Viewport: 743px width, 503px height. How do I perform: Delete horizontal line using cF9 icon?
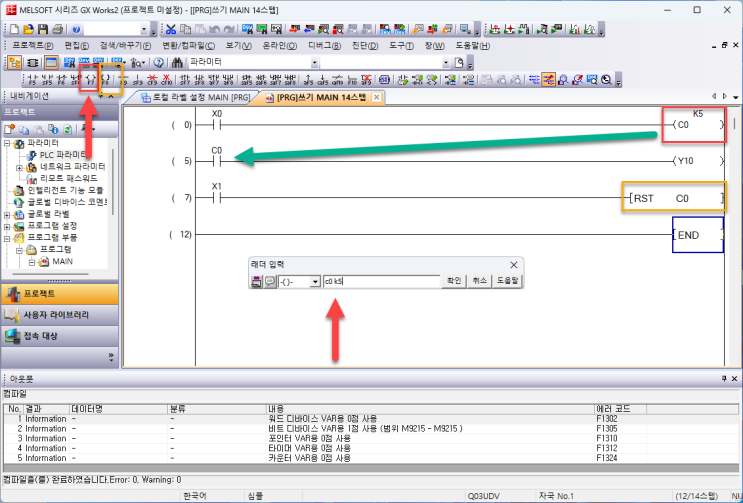[x=152, y=80]
